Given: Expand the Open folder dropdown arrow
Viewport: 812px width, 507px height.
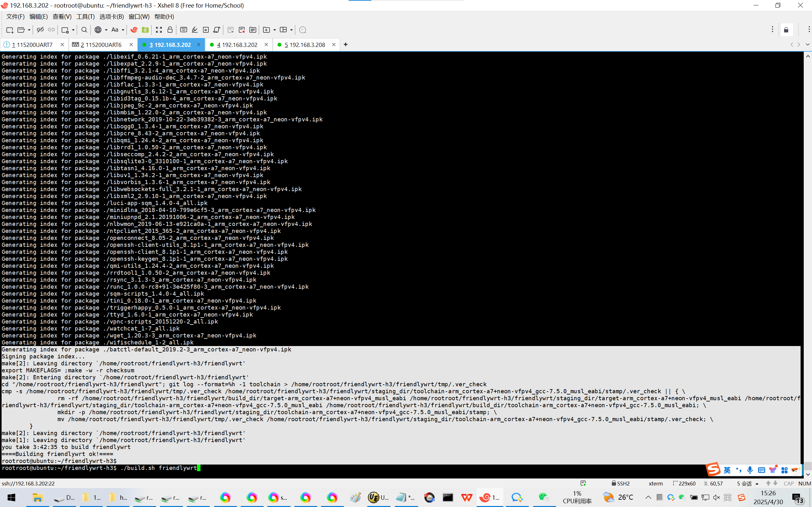Looking at the screenshot, I should click(x=29, y=30).
